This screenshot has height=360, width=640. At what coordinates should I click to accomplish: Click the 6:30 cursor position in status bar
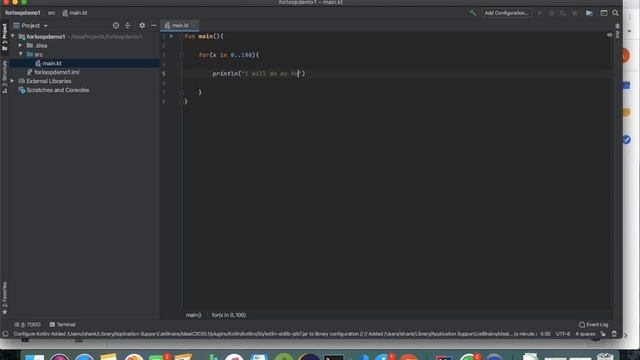tap(545, 334)
